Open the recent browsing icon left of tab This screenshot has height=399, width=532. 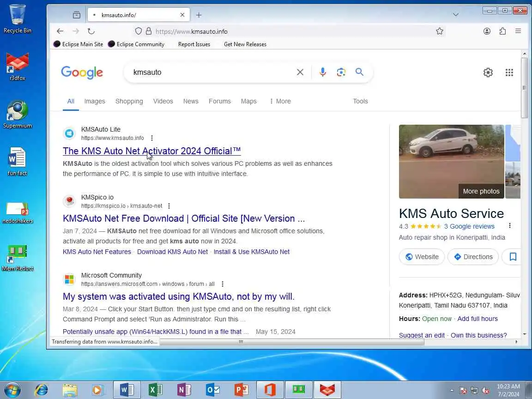tap(77, 15)
